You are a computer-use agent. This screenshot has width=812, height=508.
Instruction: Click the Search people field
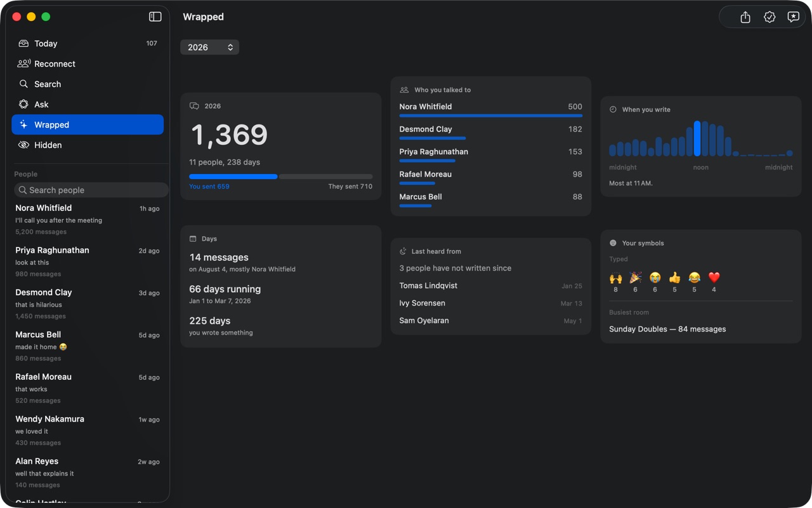[91, 190]
